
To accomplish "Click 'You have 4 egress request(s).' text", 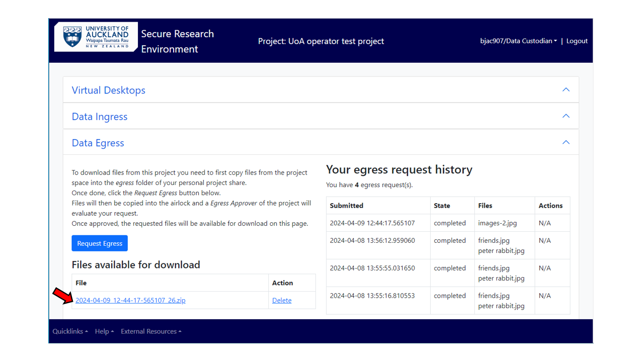I will click(x=369, y=185).
